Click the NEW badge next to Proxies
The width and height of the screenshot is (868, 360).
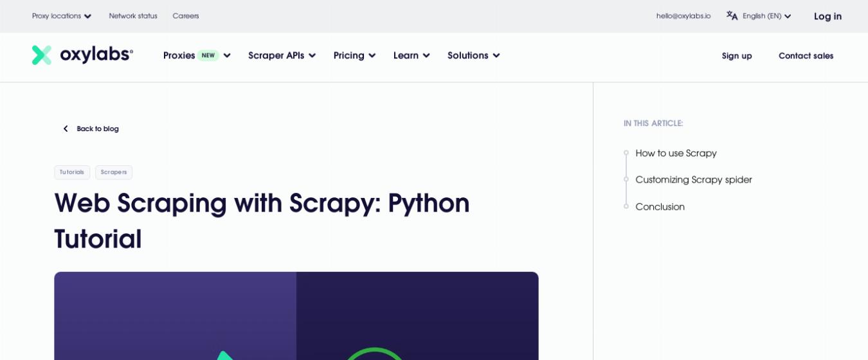tap(208, 55)
